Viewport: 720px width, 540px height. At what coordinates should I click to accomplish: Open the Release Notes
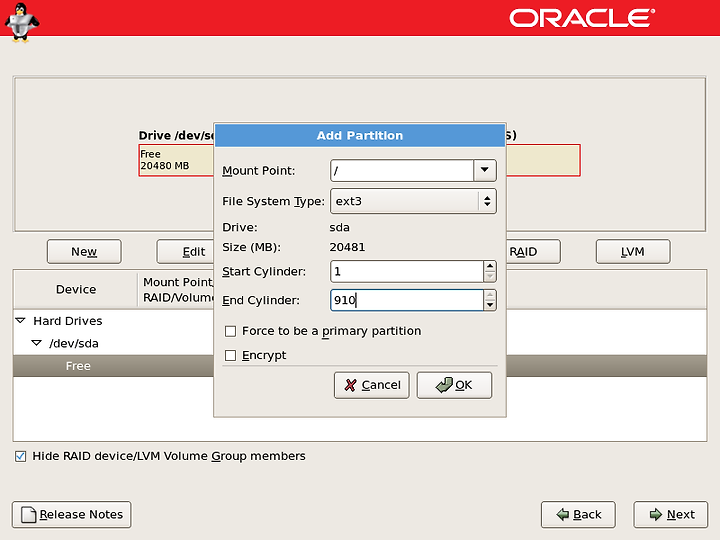72,514
